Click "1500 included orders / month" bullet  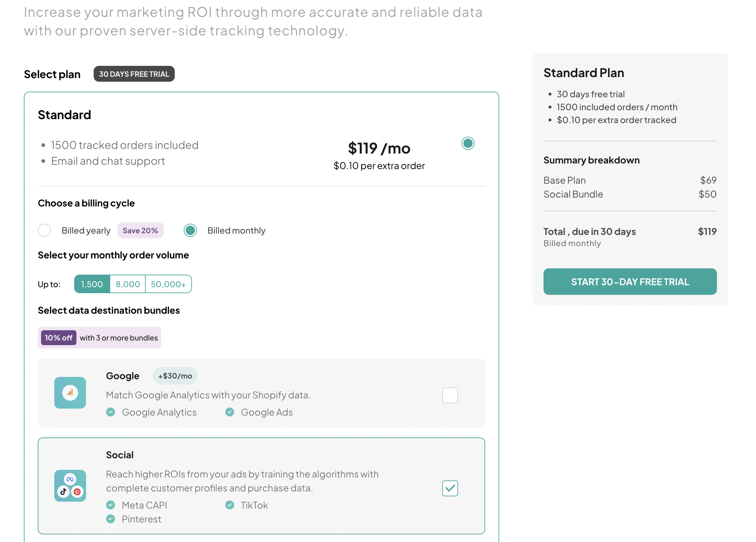pyautogui.click(x=617, y=107)
